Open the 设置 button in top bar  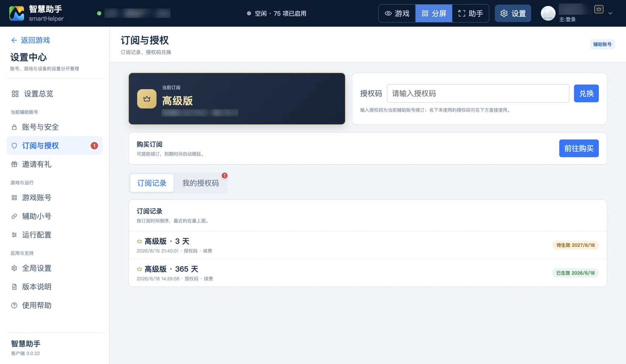click(x=513, y=13)
